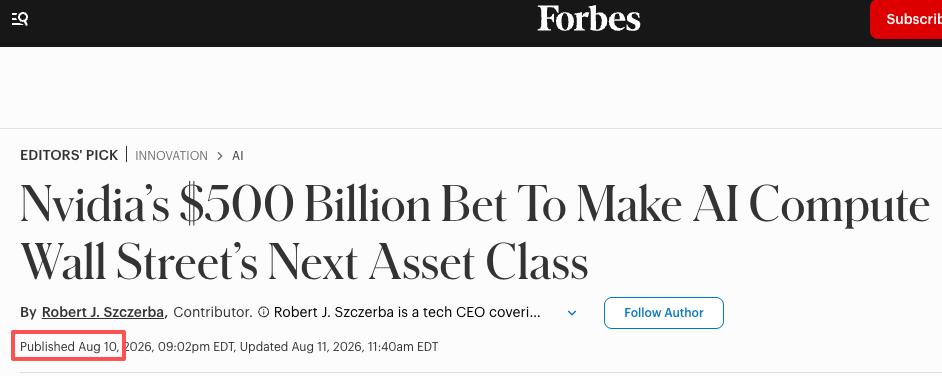Click the Contributor label
The width and height of the screenshot is (942, 376).
pyautogui.click(x=213, y=312)
